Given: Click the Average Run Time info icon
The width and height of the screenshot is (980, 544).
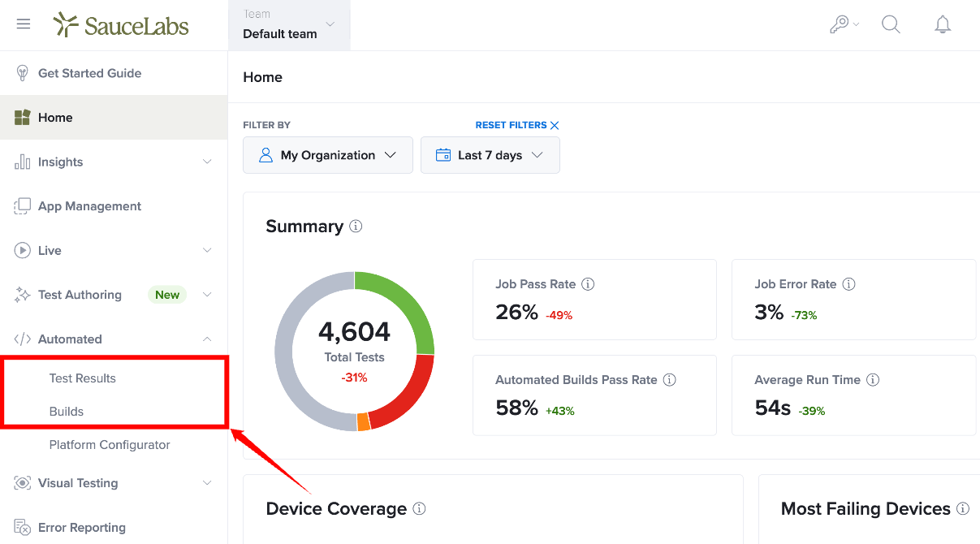Looking at the screenshot, I should click(873, 380).
